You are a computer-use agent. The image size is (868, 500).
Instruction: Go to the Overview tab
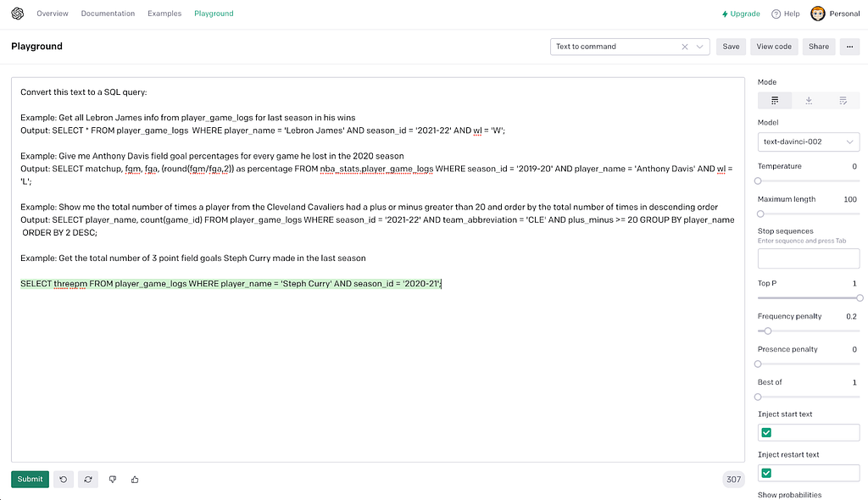[x=53, y=14]
